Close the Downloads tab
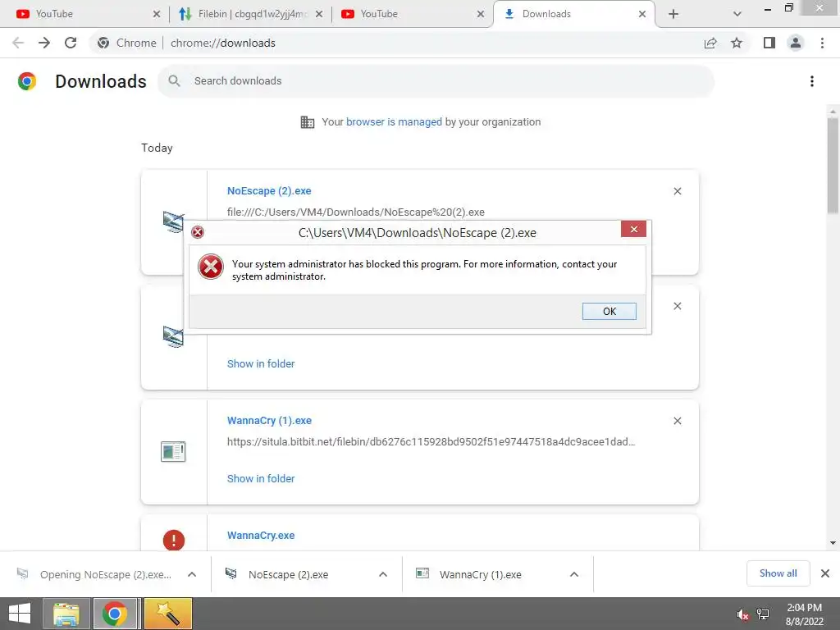The image size is (840, 630). coord(641,14)
